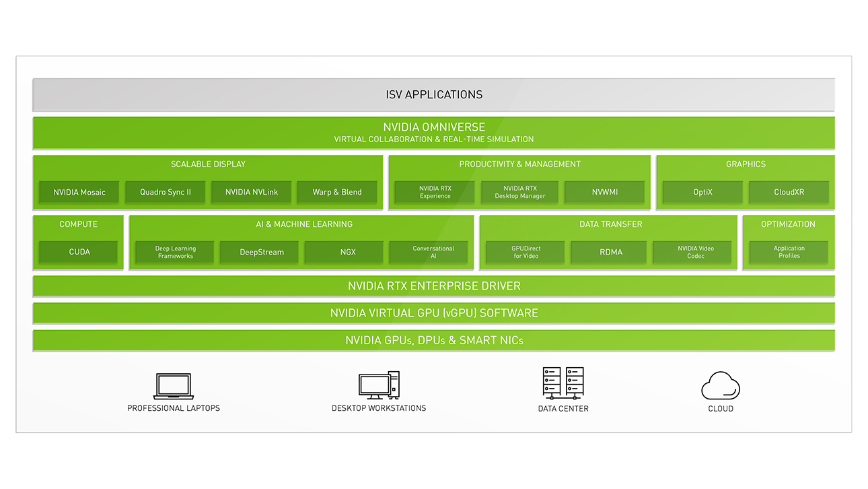
Task: Select the Deep Learning Frameworks box
Action: [175, 252]
